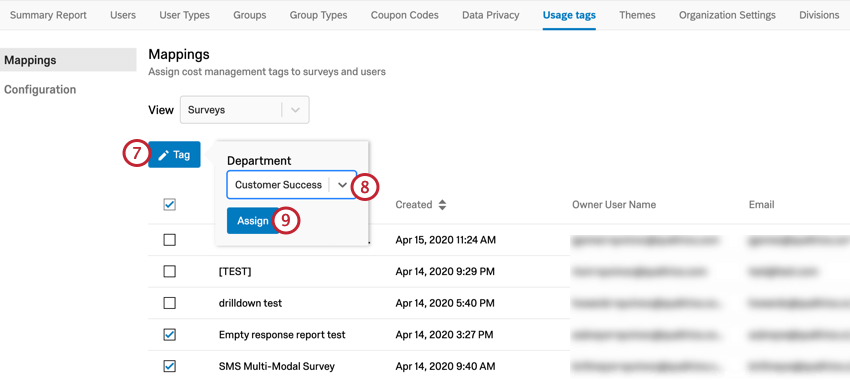Click the Apr 14, 2020 9:40 AM date
Viewport: 850px width, 380px height.
click(445, 366)
